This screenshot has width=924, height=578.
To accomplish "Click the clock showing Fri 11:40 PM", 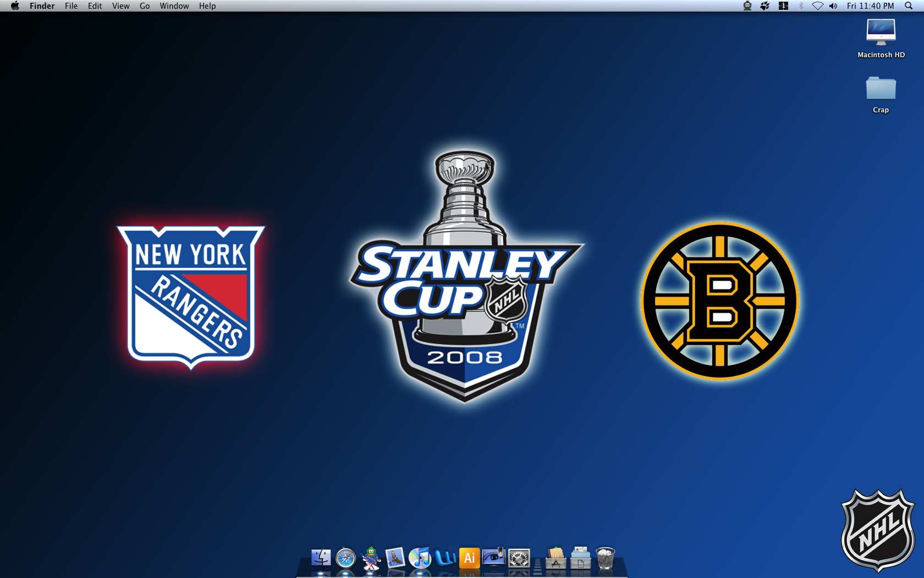I will (871, 6).
